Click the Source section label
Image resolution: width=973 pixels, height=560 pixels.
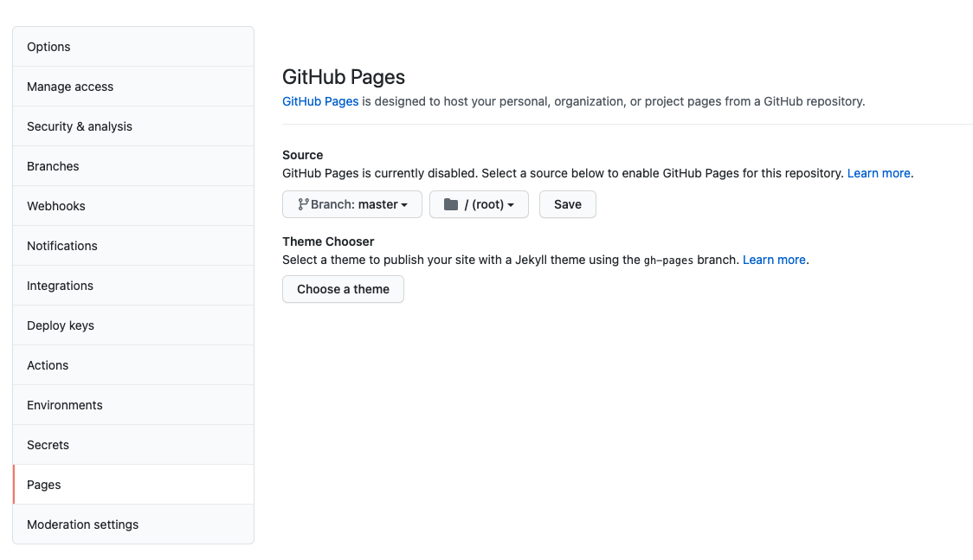[303, 155]
